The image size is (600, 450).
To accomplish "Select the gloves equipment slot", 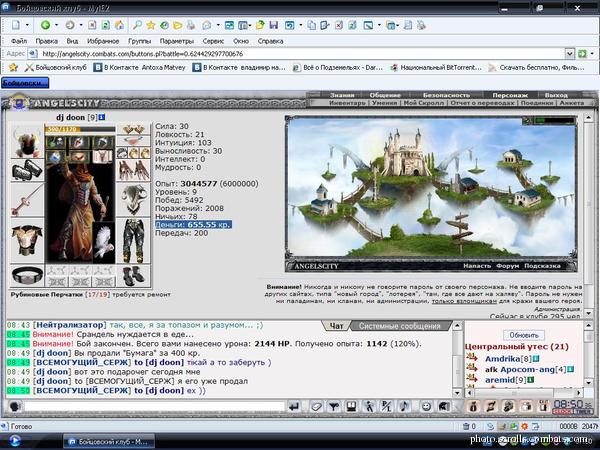I will point(133,171).
